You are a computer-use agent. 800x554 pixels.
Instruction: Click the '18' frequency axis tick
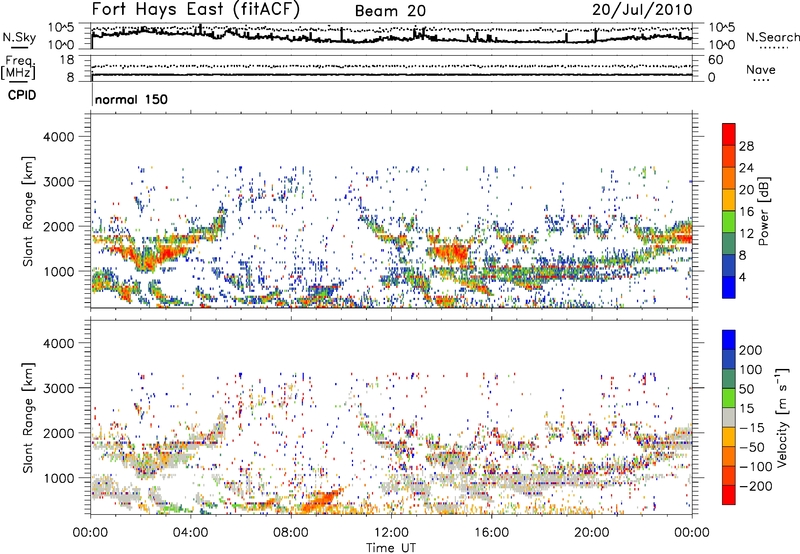point(67,60)
